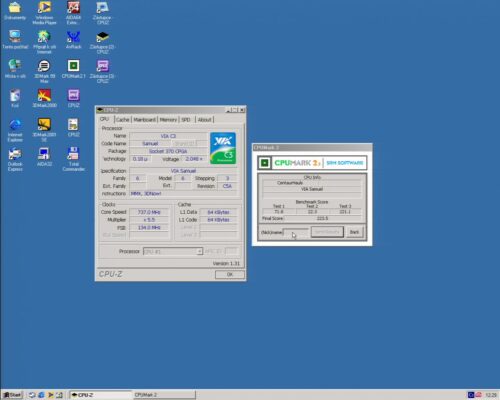Launch the CPUMark2.1 desktop icon

click(73, 69)
